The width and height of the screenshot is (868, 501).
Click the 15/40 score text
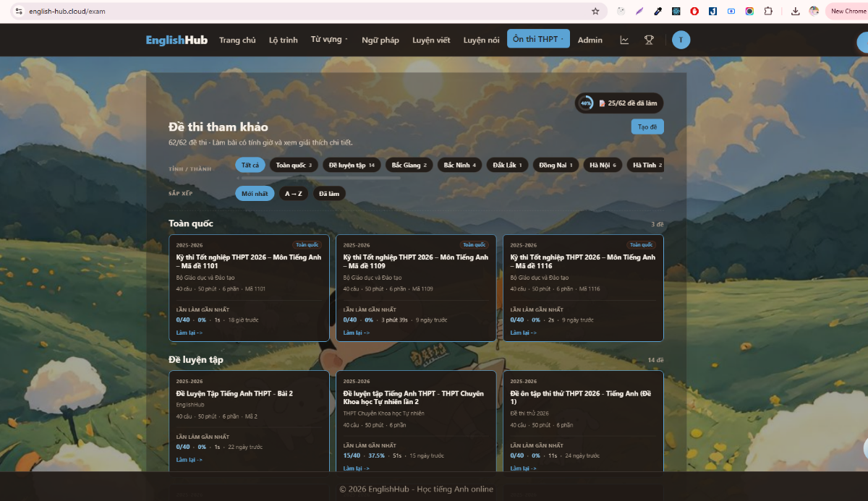pos(352,455)
